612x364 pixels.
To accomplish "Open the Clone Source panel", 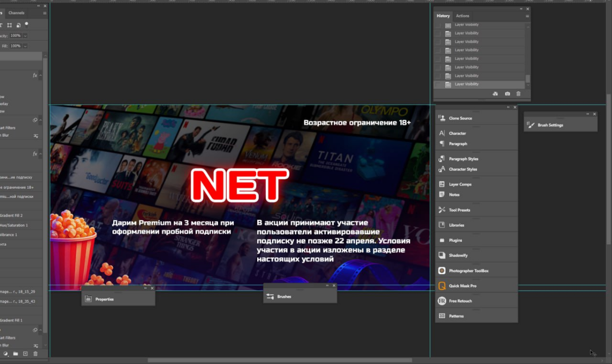I will (476, 118).
